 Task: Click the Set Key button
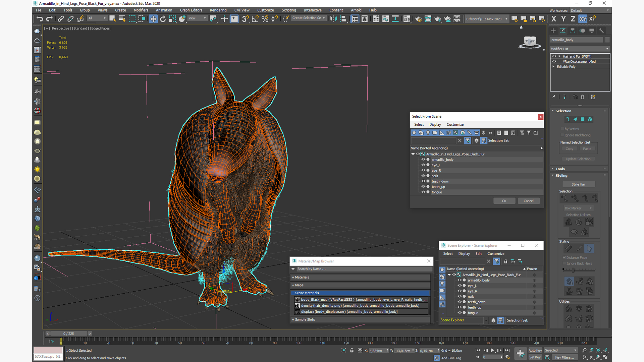535,357
